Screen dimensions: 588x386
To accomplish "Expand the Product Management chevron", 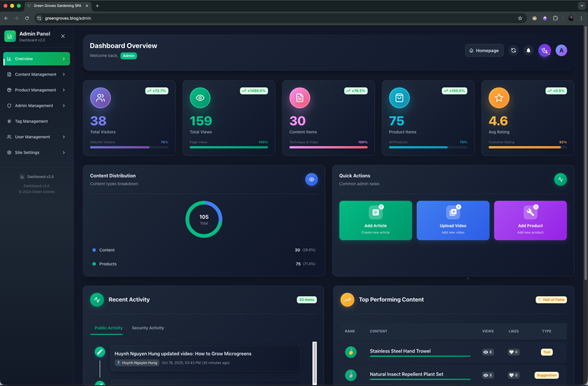I will click(x=64, y=90).
